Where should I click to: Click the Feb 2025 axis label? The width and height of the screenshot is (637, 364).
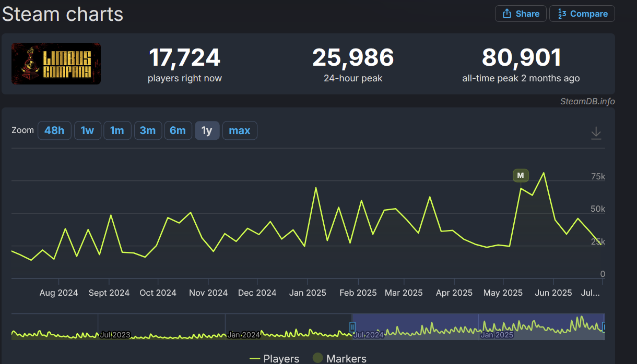tap(358, 293)
